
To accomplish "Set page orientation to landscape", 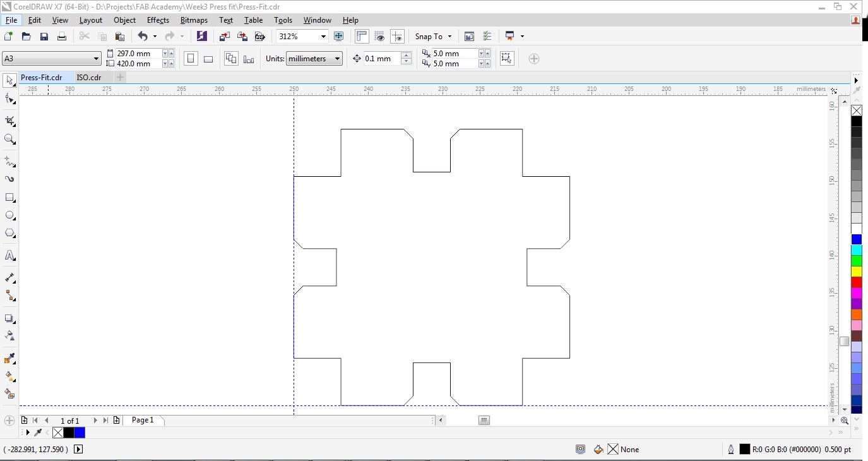I will (x=208, y=59).
